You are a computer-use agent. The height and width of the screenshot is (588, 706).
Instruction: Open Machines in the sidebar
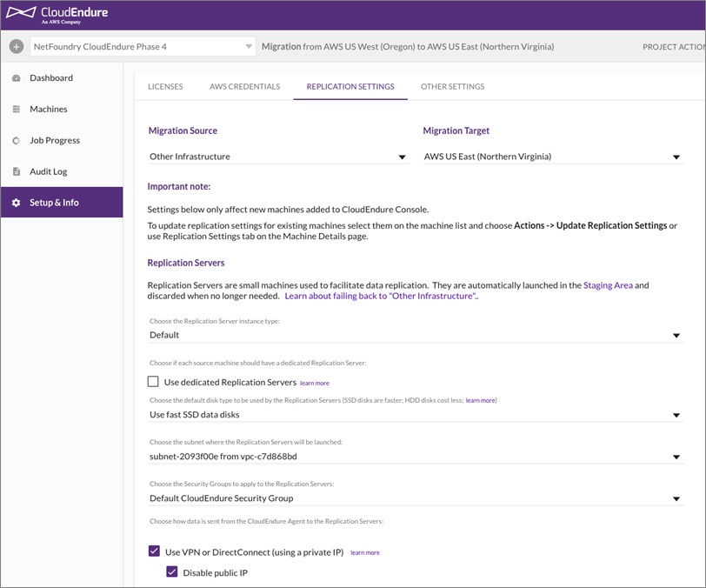(62, 109)
